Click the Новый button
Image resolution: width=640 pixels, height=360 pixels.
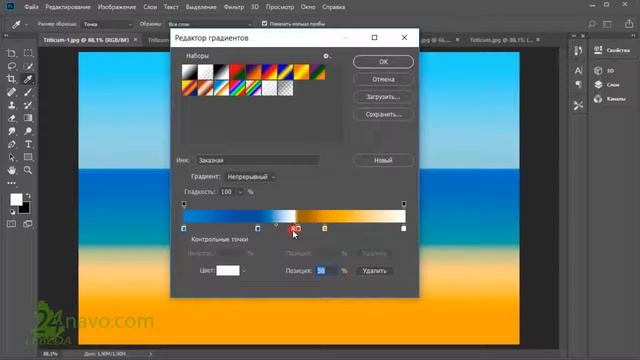[x=383, y=160]
